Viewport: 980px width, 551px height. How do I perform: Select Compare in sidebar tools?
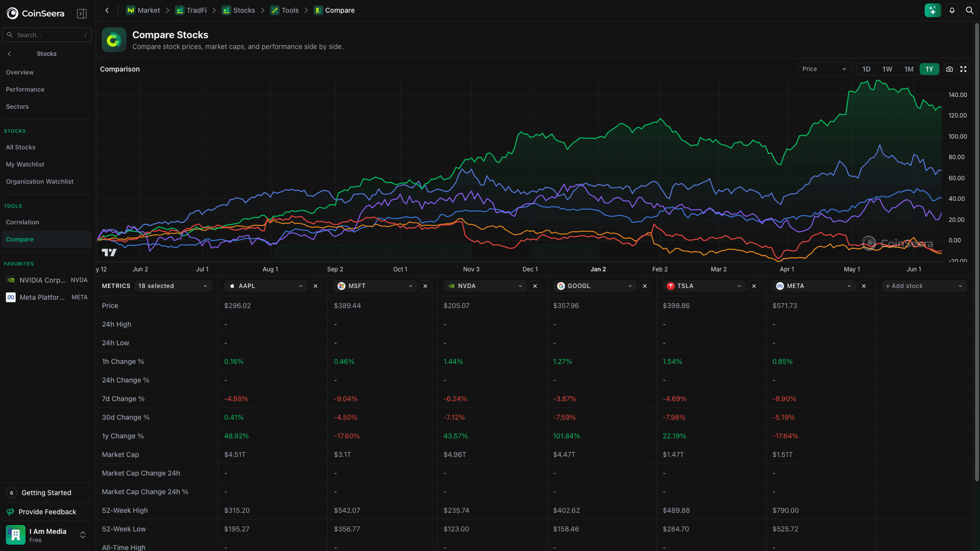coord(47,240)
